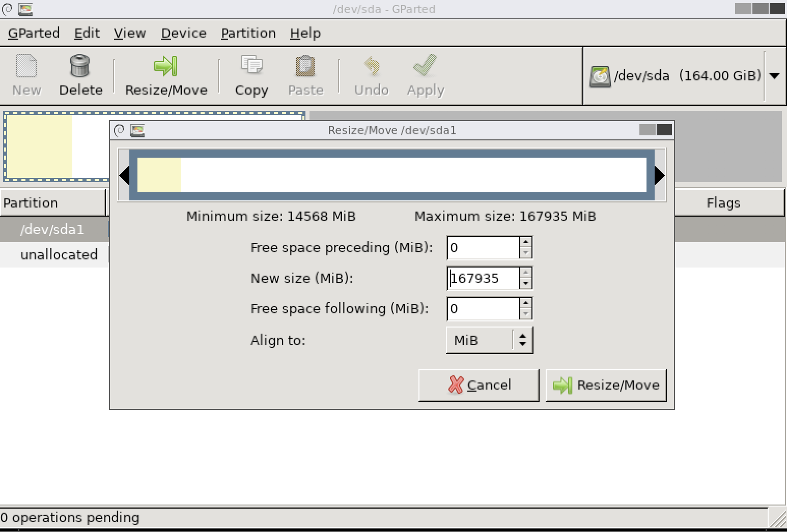The image size is (787, 532).
Task: Click the Apply all operations icon
Action: tap(425, 75)
